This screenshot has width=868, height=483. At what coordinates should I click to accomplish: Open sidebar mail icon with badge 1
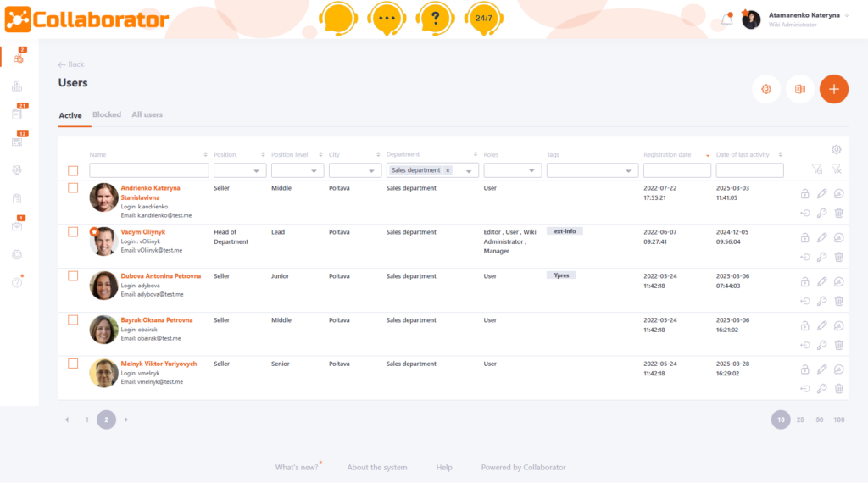19,225
